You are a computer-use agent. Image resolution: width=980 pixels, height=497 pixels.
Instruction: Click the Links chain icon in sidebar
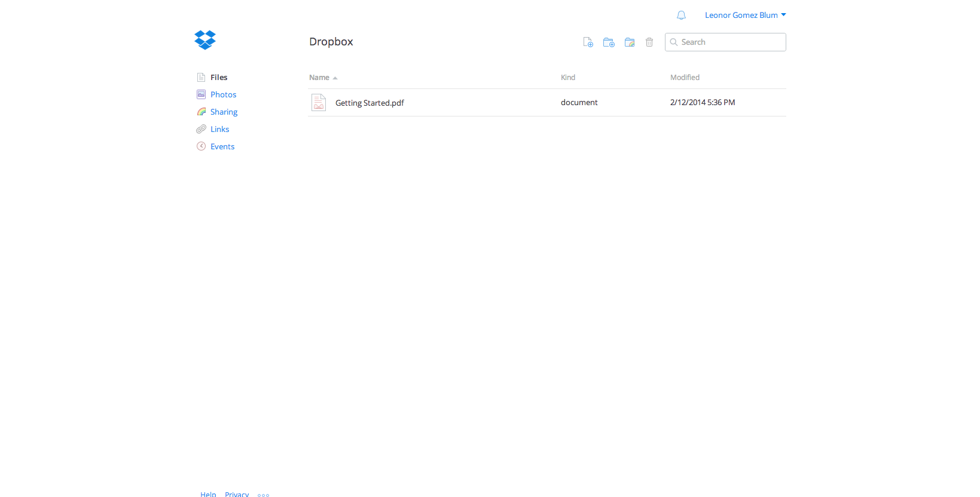click(x=201, y=129)
